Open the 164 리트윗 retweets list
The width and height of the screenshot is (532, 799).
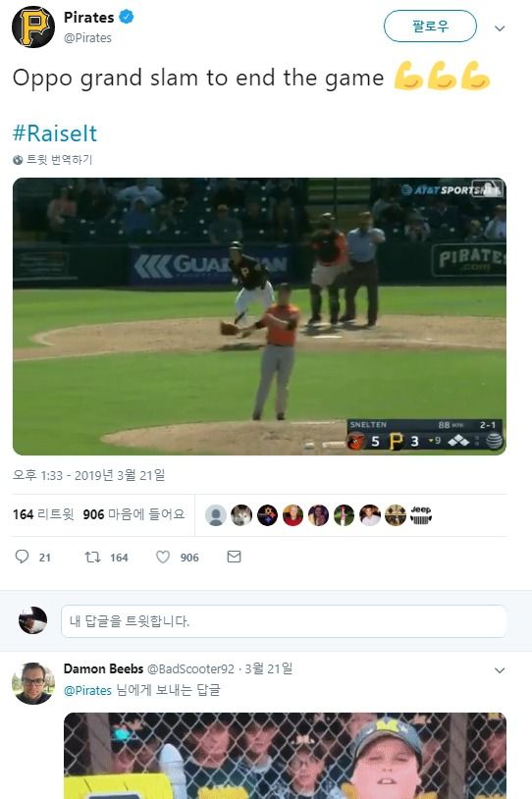pyautogui.click(x=43, y=514)
